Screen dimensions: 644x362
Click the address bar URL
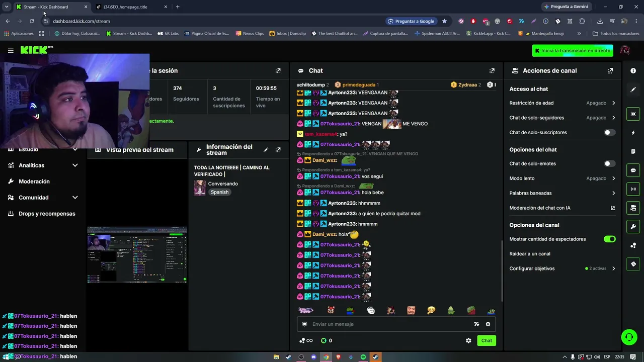click(x=81, y=21)
